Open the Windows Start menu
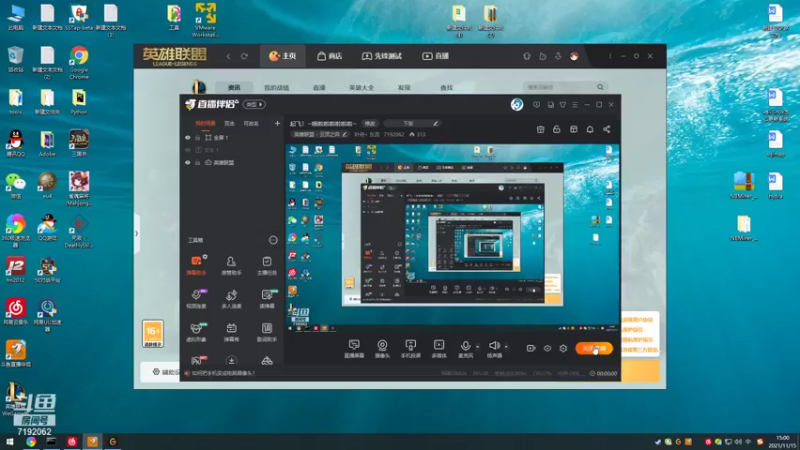The height and width of the screenshot is (450, 800). click(x=9, y=442)
